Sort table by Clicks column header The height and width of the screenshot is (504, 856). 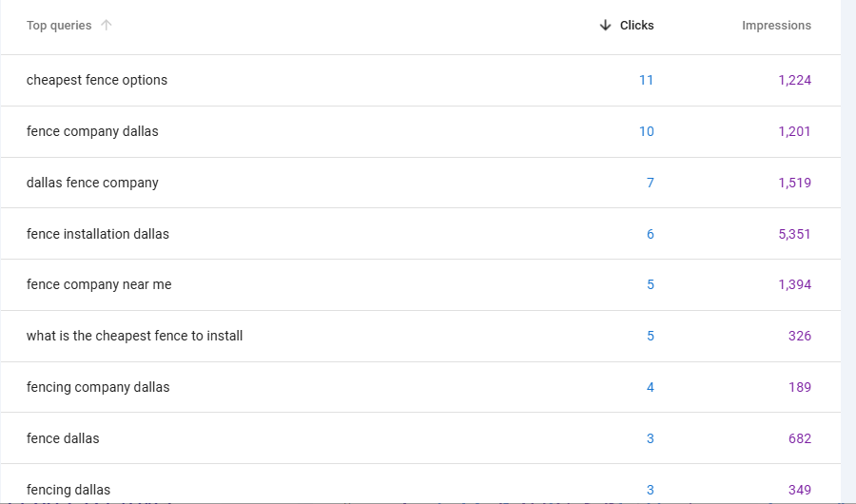coord(636,26)
